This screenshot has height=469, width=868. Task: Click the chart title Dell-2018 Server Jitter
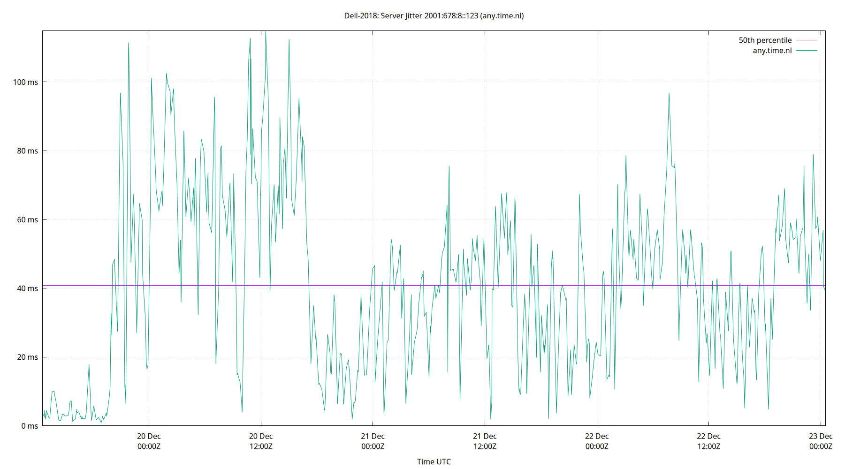434,15
